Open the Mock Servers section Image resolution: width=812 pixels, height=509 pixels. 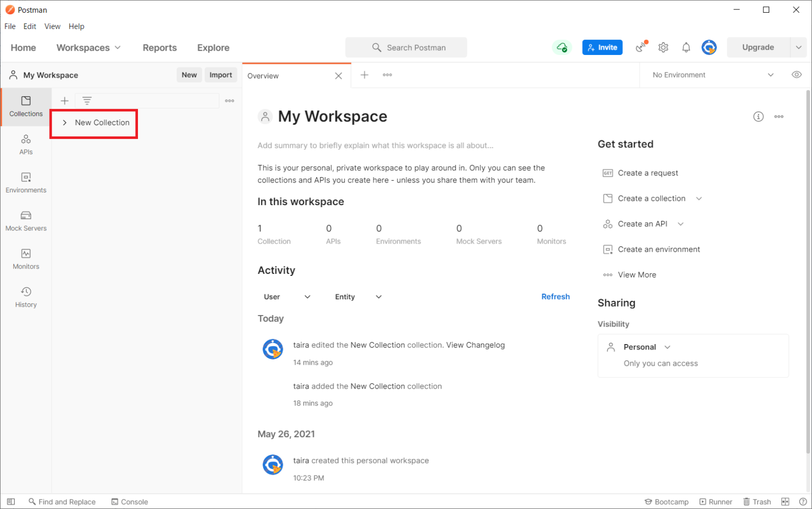pos(26,221)
